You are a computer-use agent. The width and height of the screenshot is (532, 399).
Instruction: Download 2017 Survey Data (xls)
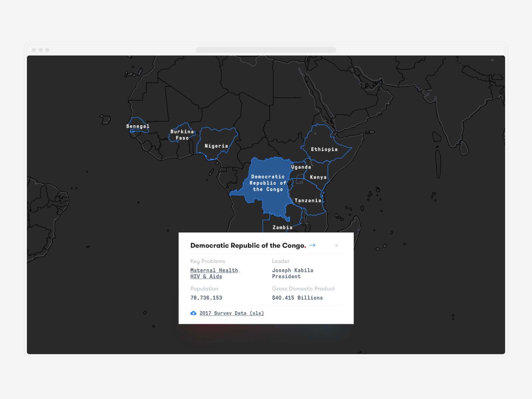231,313
